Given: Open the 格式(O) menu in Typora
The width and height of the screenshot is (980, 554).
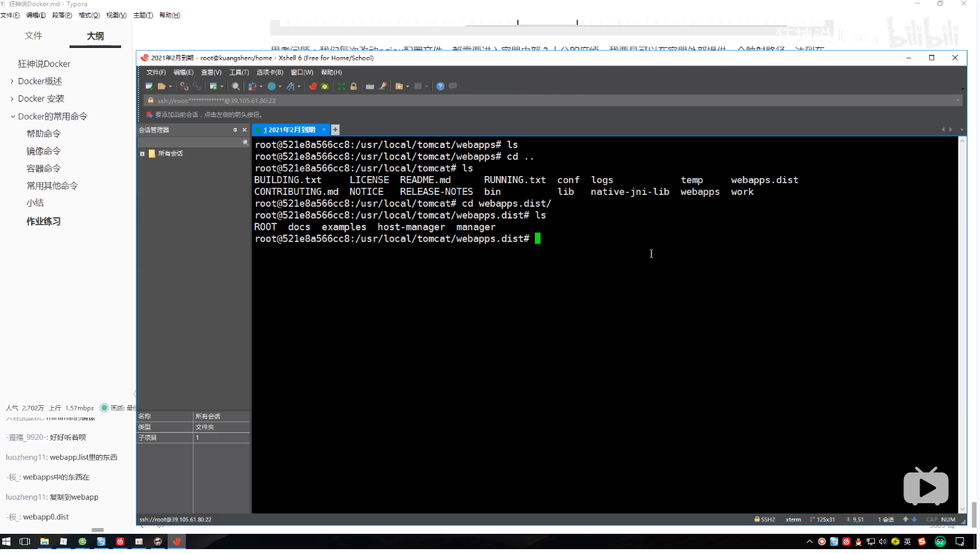Looking at the screenshot, I should point(89,15).
